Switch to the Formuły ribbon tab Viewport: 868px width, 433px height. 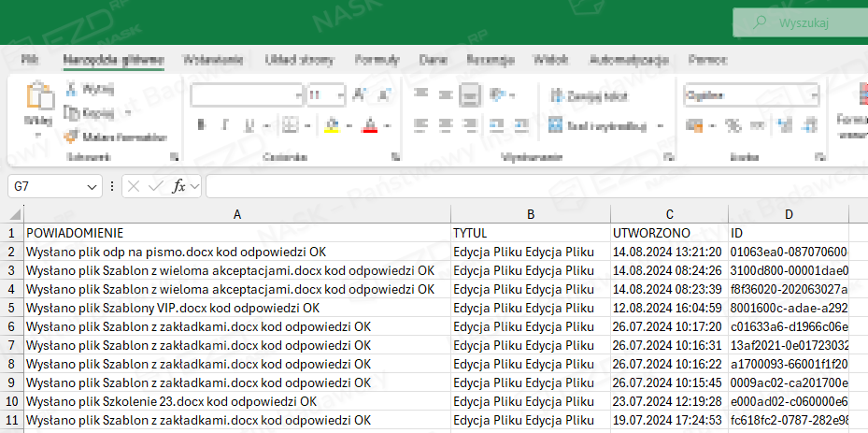(x=377, y=60)
